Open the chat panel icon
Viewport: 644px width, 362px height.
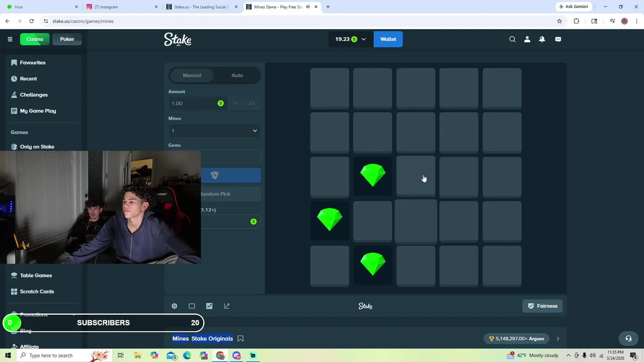point(558,39)
